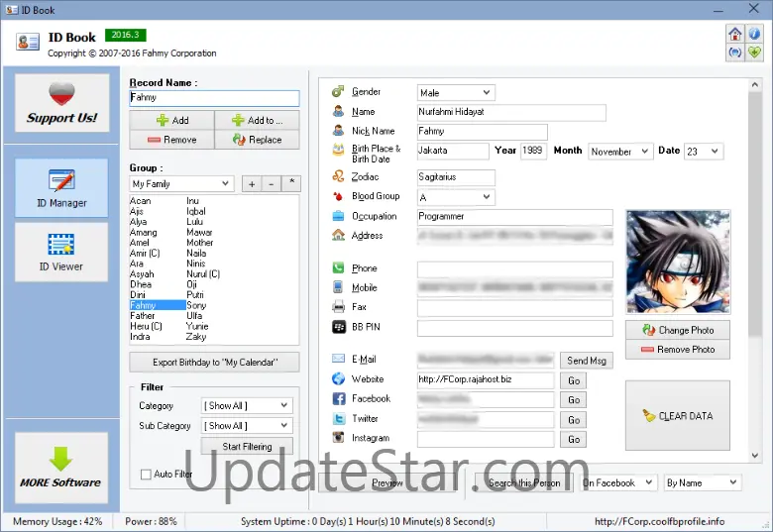This screenshot has height=532, width=773.
Task: Click the Add to ... button
Action: pos(257,120)
